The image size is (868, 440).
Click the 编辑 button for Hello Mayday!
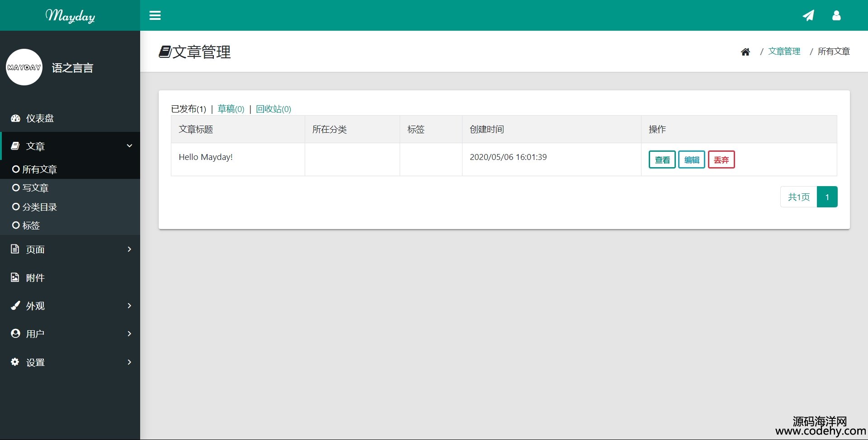(x=692, y=159)
